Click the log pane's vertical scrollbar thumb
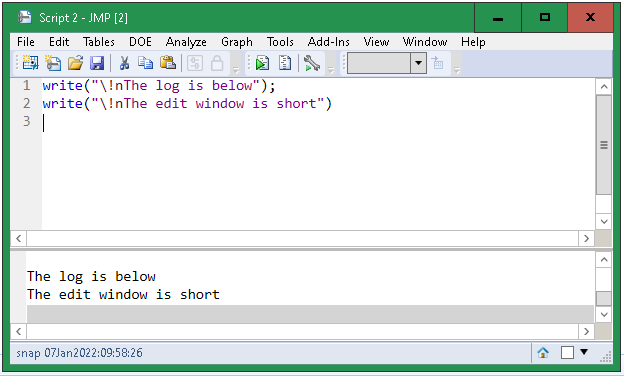 604,298
